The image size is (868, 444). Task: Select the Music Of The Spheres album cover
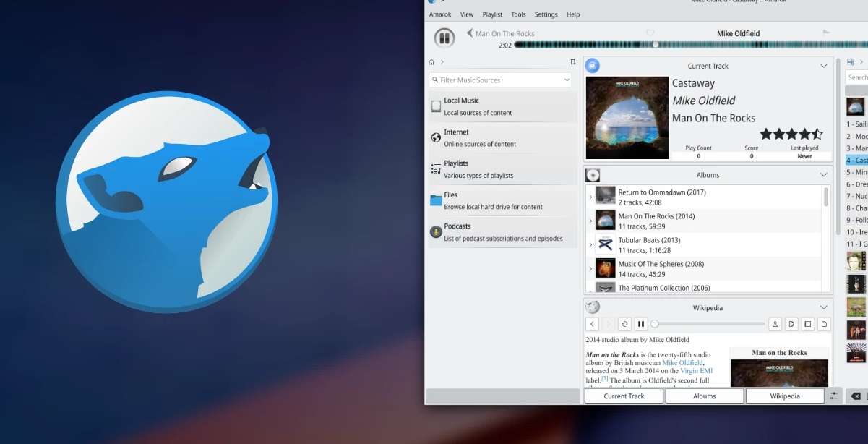tap(606, 268)
